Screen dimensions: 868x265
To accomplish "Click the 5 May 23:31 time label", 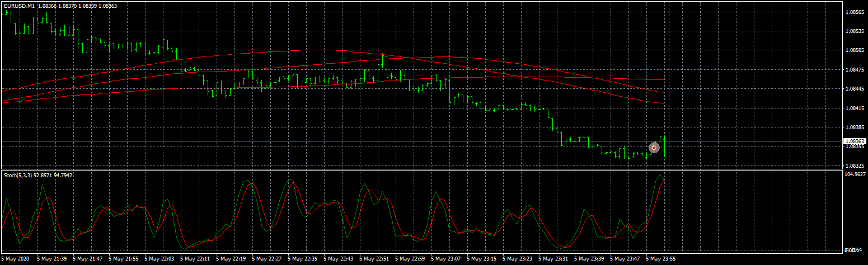I will click(553, 259).
